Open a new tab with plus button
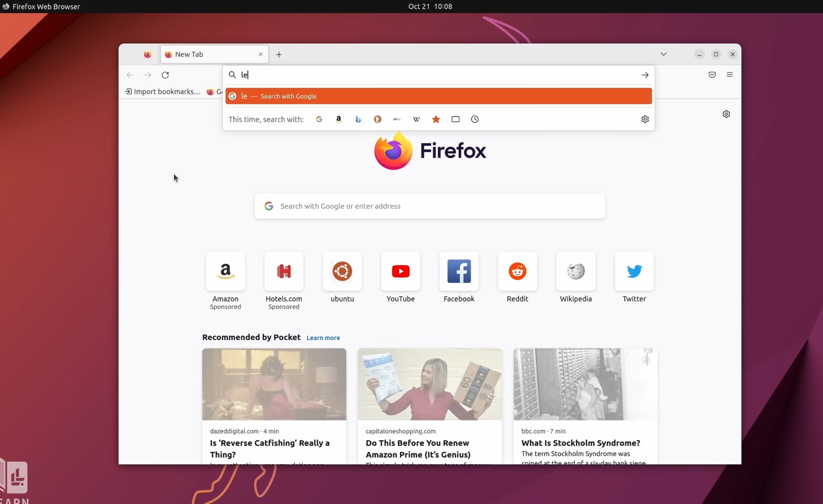The height and width of the screenshot is (504, 823). coord(279,54)
